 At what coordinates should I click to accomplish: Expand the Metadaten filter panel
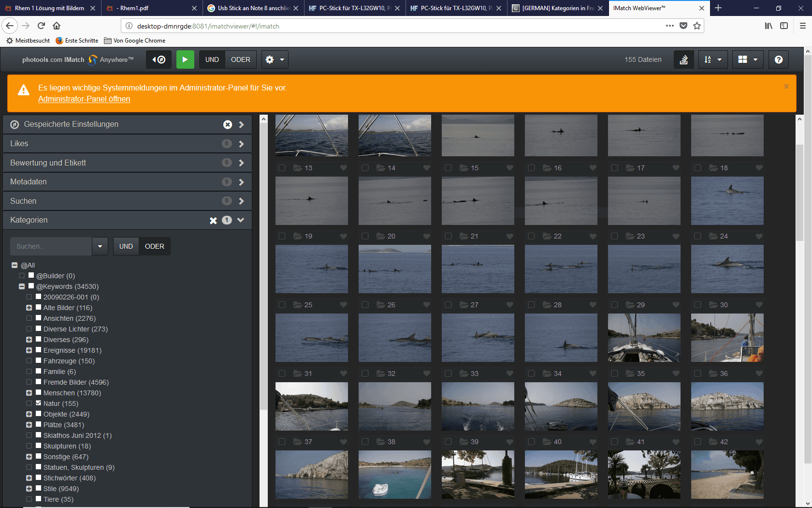241,182
